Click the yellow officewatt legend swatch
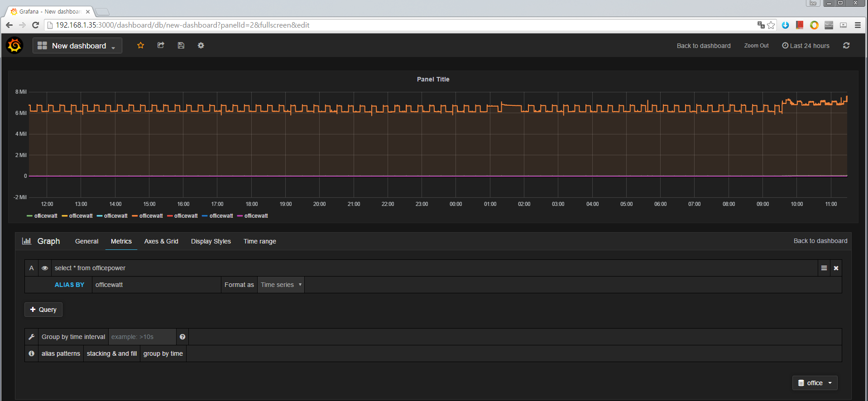Screen dimensions: 868x401 65,216
